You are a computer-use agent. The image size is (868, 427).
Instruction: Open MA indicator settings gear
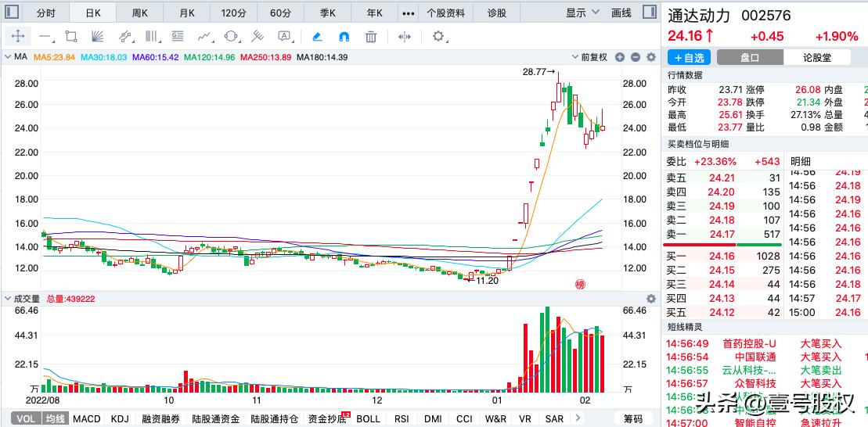click(x=651, y=57)
